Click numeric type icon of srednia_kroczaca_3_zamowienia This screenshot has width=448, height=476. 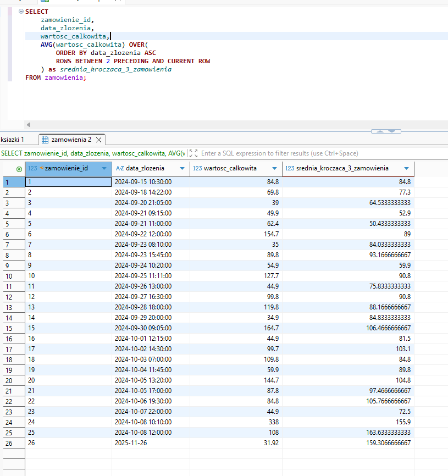click(x=290, y=168)
